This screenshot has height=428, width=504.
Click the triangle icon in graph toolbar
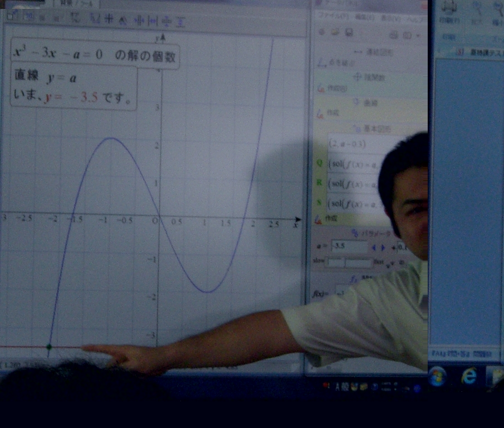click(123, 21)
